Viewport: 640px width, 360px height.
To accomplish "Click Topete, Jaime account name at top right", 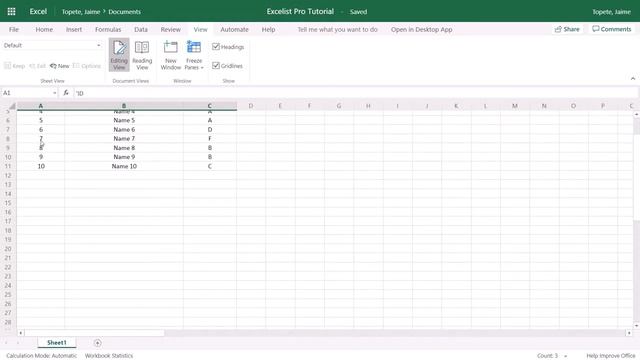I will (611, 12).
